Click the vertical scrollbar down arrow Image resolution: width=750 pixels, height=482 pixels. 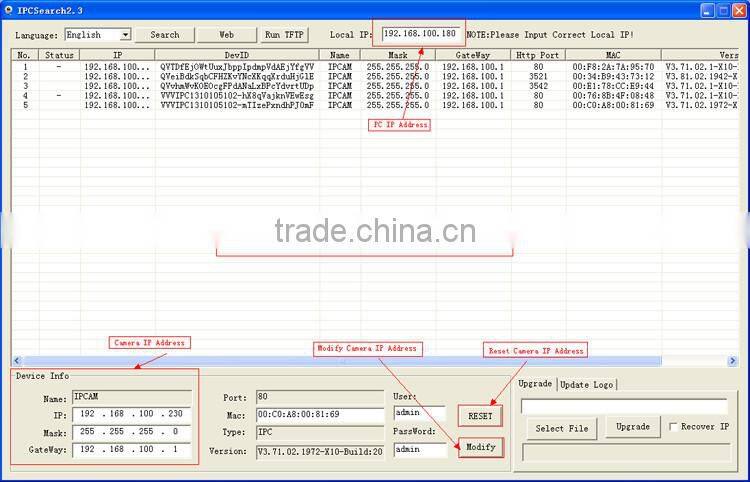click(741, 347)
